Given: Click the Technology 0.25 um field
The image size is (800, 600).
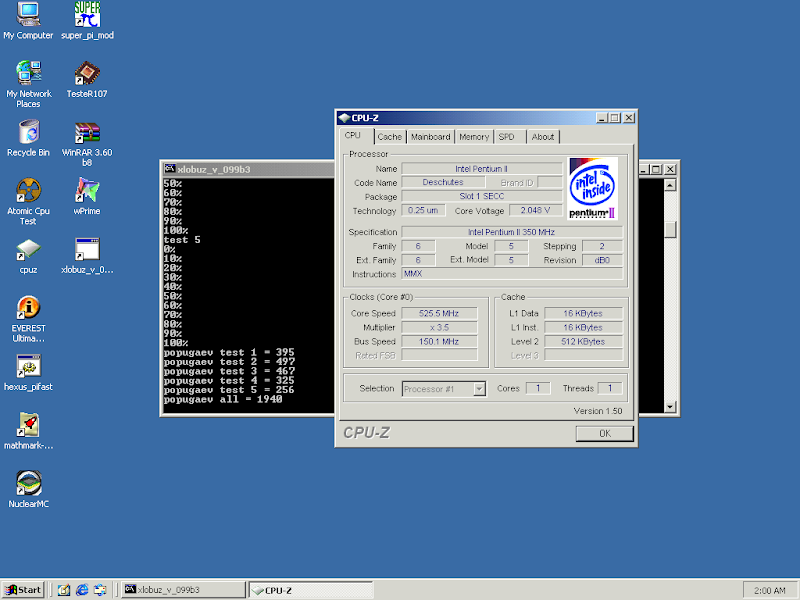Looking at the screenshot, I should 423,210.
